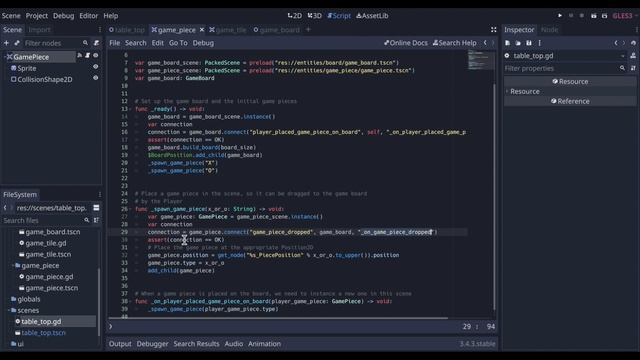The image size is (640, 360).
Task: Open the script editor Go To menu
Action: 178,43
